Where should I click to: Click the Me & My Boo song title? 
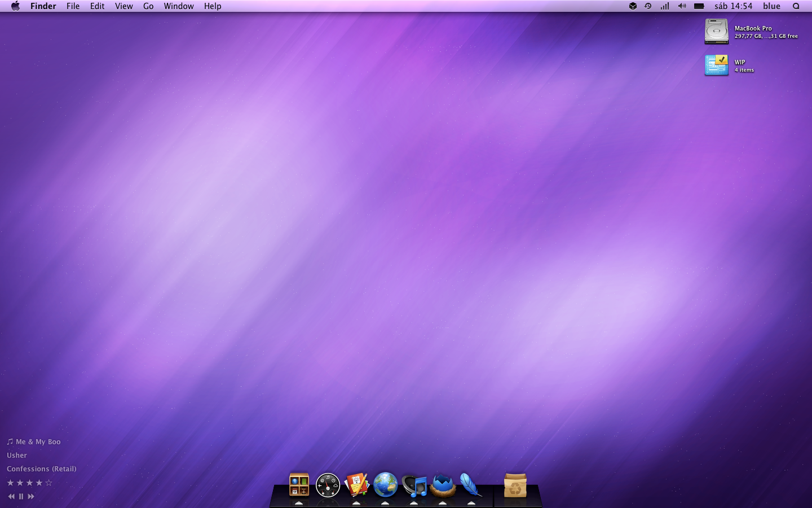pos(38,442)
